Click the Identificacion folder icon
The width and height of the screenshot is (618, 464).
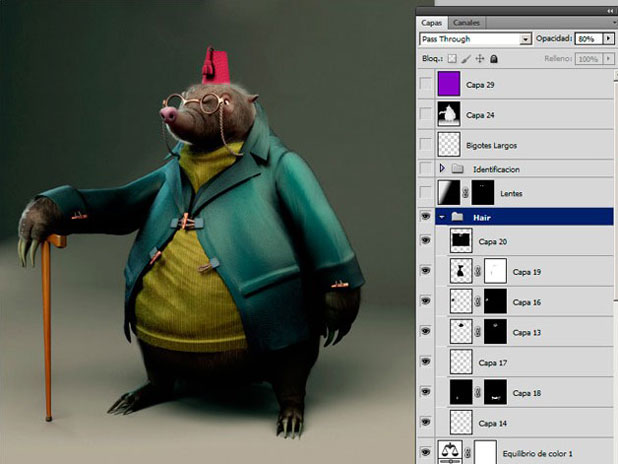[457, 169]
